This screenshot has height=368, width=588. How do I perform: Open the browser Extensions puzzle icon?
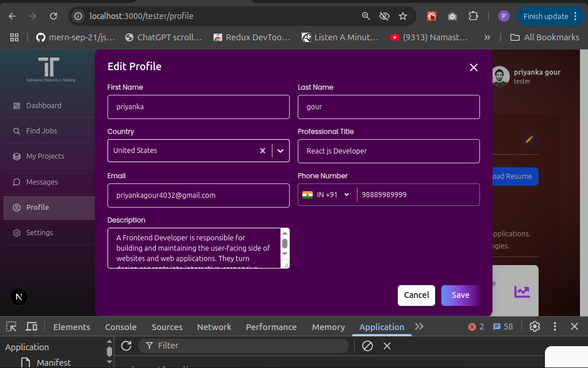point(473,16)
